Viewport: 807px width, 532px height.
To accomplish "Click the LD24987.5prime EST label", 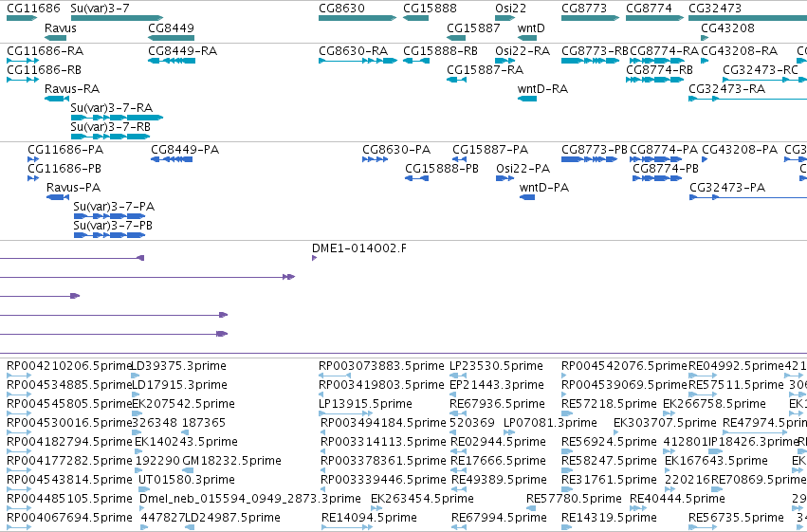I will click(x=232, y=518).
